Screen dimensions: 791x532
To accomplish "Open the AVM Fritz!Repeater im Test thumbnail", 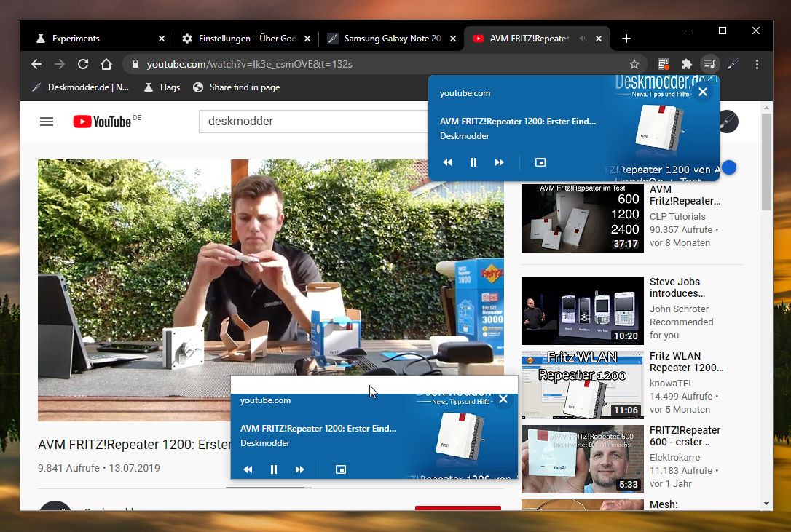I will (583, 218).
